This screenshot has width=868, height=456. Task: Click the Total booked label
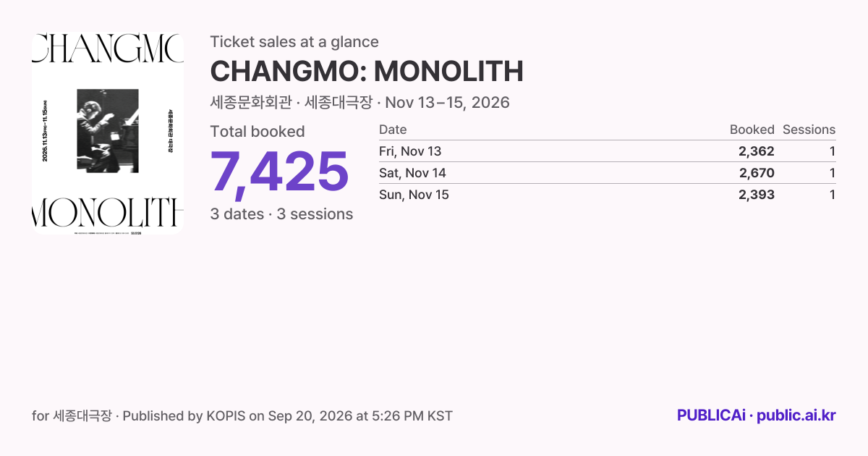point(258,132)
